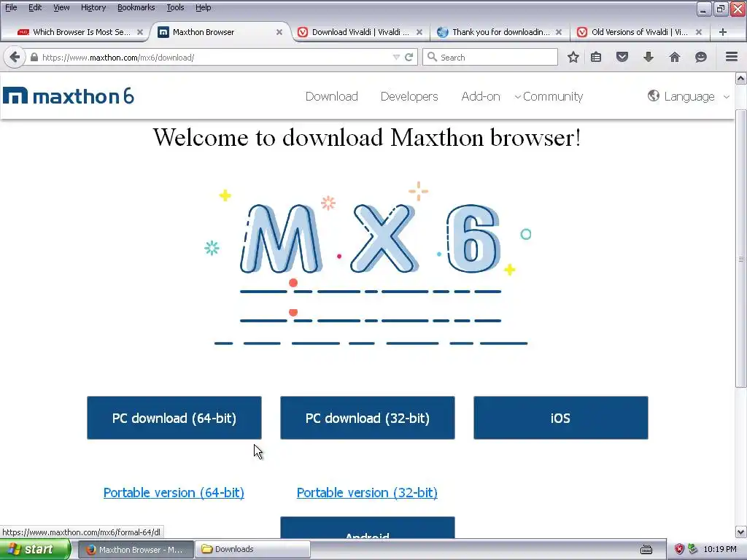Click the browser Back arrow button
The width and height of the screenshot is (747, 560).
[x=15, y=57]
